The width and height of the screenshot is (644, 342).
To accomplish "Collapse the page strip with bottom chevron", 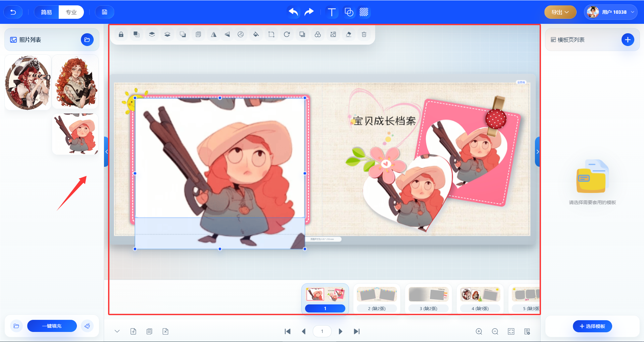I will 117,331.
